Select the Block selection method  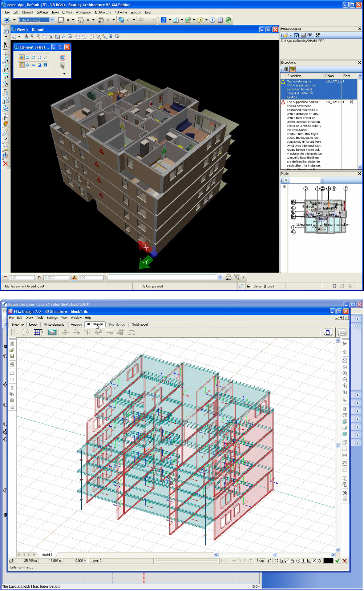click(x=27, y=57)
